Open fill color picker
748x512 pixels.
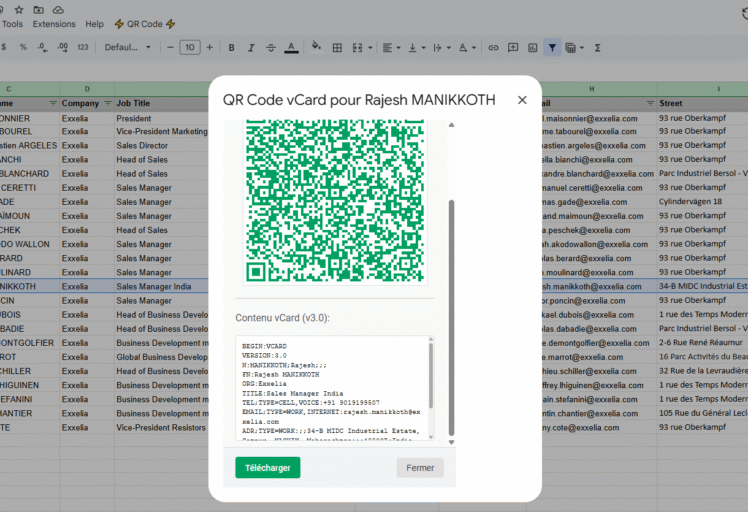click(x=316, y=46)
